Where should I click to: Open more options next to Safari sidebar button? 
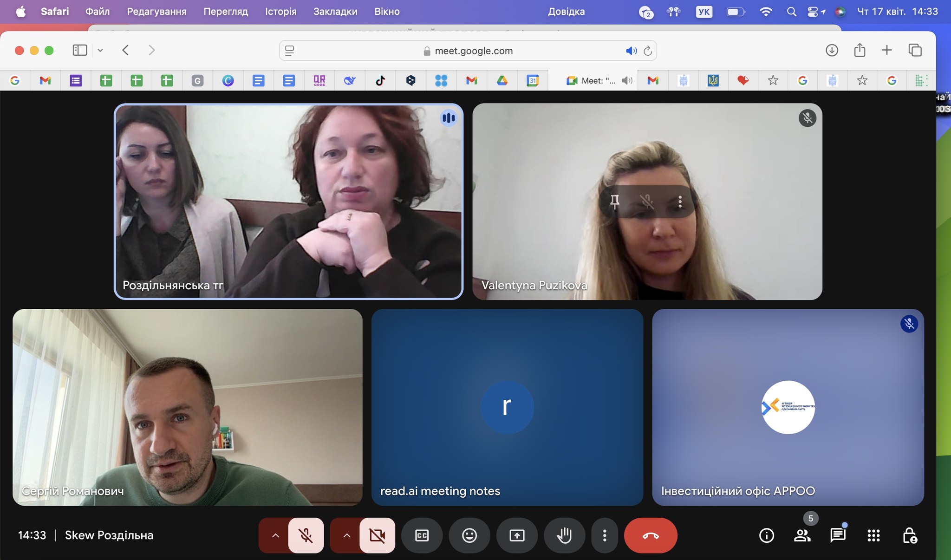click(100, 50)
